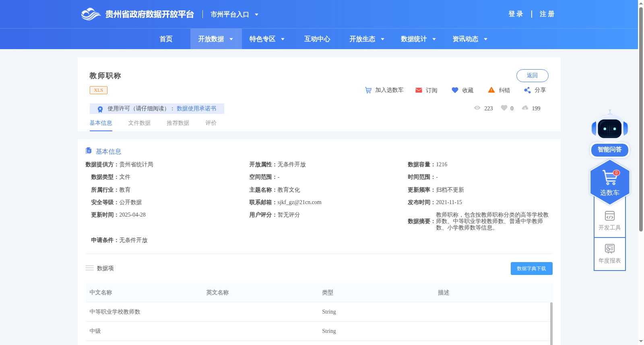Expand the 特色专区 menu arrow
This screenshot has width=644, height=345.
click(283, 39)
